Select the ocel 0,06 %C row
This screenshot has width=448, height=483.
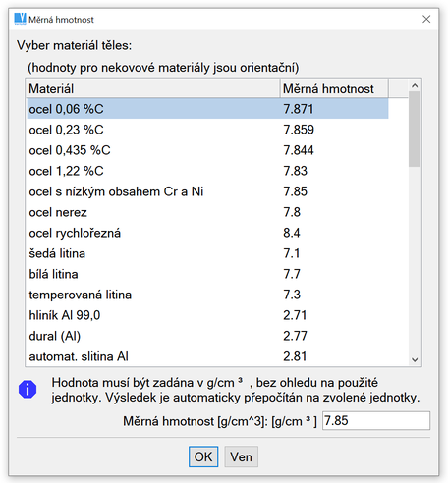click(x=207, y=109)
